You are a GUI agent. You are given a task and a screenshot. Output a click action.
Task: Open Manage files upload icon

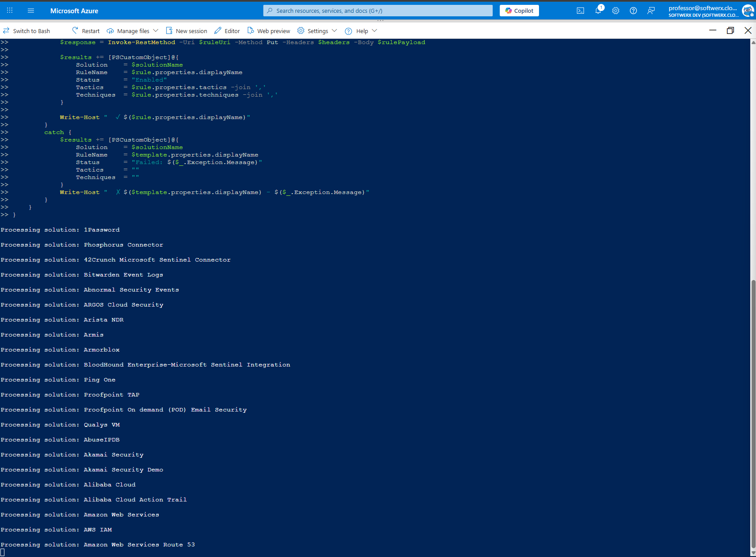click(110, 30)
